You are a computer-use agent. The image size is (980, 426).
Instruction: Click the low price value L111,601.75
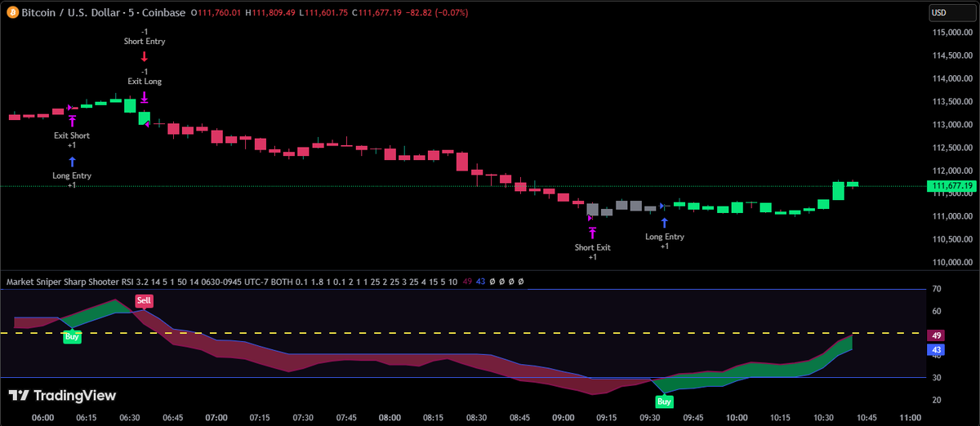323,13
